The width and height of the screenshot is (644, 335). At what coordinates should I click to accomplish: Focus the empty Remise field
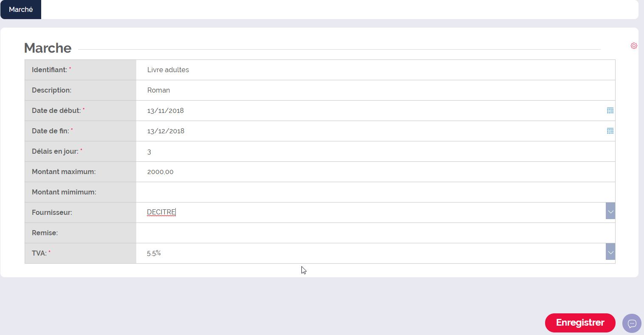coord(376,233)
